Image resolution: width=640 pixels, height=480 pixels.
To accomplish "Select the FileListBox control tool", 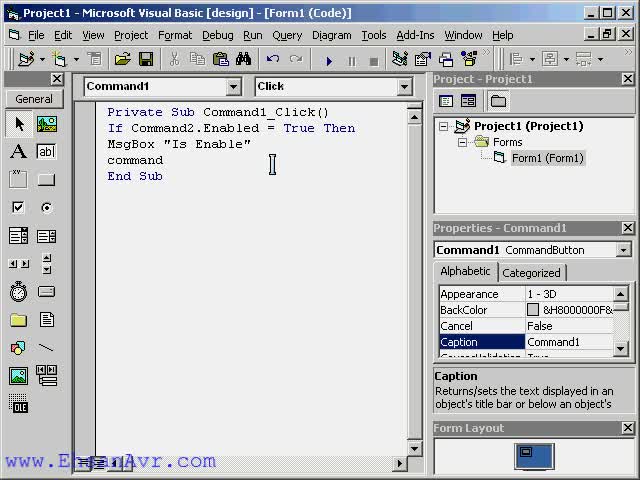I will pyautogui.click(x=47, y=320).
